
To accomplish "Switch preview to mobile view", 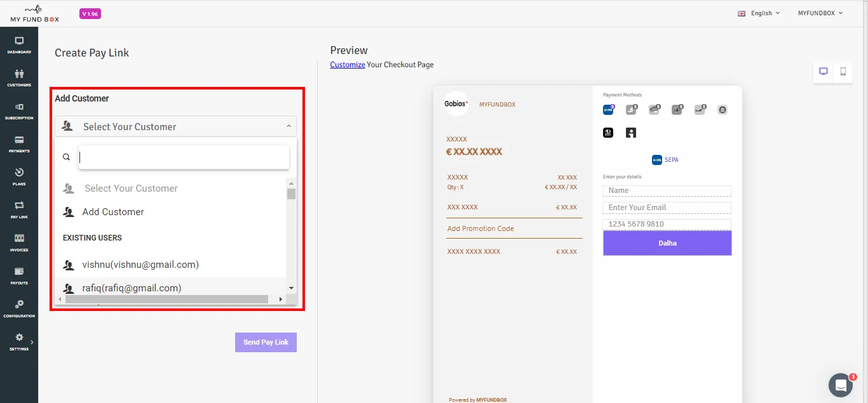I will pyautogui.click(x=843, y=72).
